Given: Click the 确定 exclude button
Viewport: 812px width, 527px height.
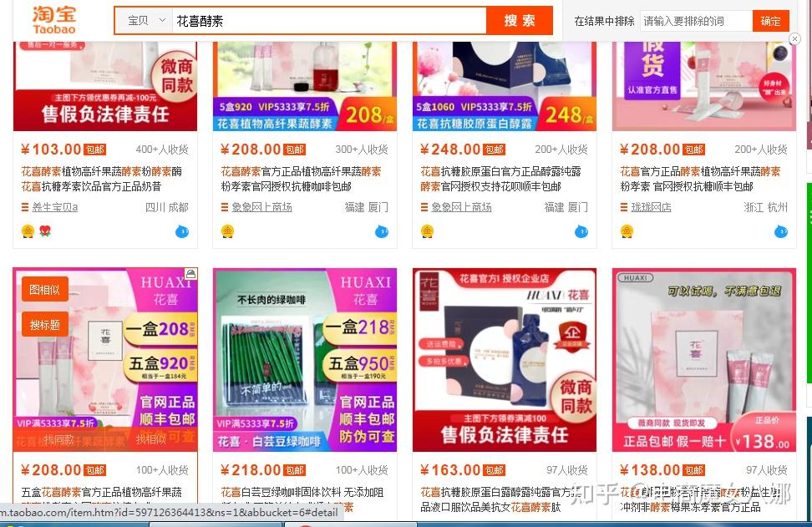Looking at the screenshot, I should pos(770,21).
